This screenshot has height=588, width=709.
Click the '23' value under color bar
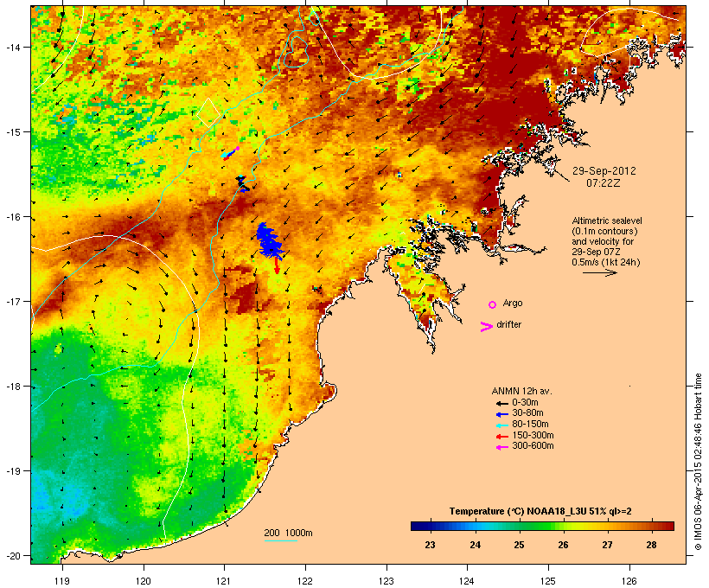[430, 545]
